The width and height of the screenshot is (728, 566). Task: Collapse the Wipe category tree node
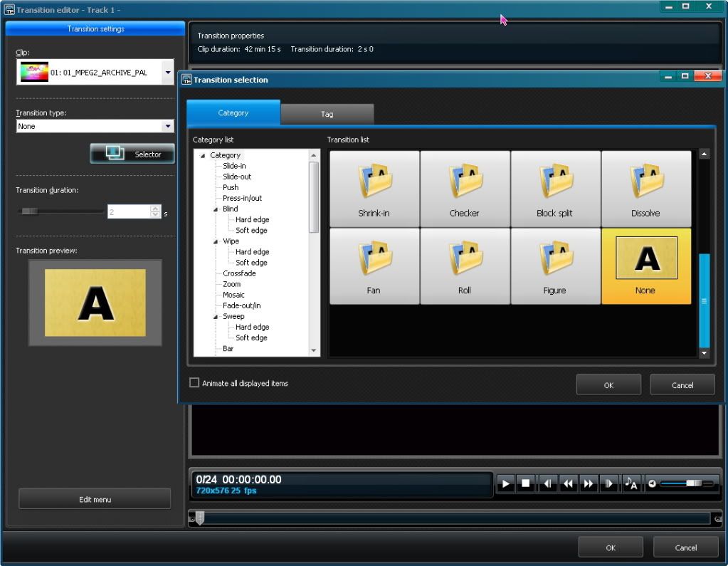(216, 241)
